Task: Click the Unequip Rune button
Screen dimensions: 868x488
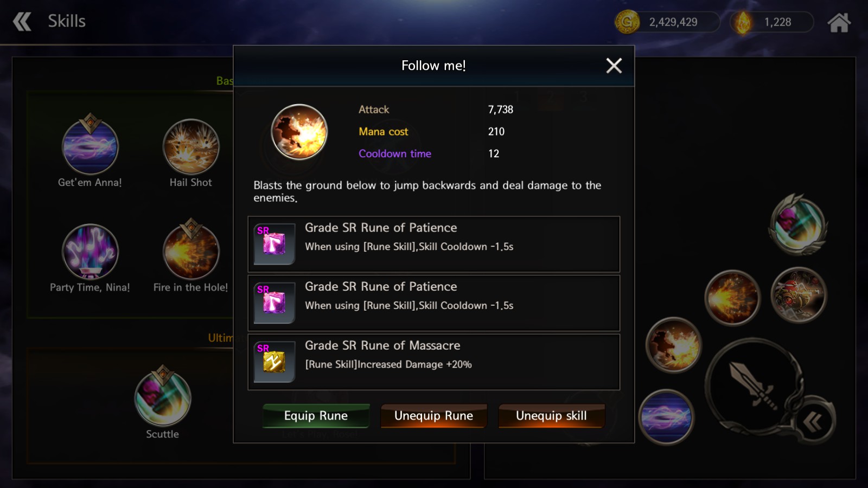Action: tap(434, 415)
